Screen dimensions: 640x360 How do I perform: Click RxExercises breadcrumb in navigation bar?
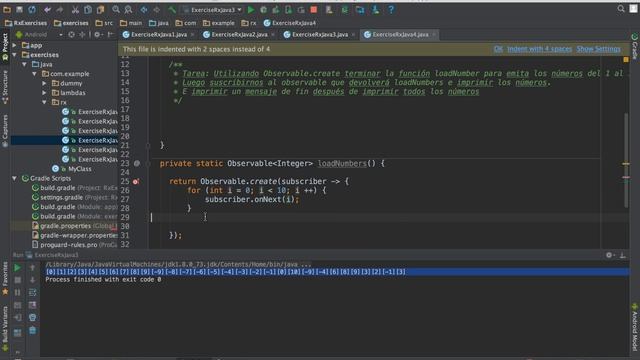26,23
